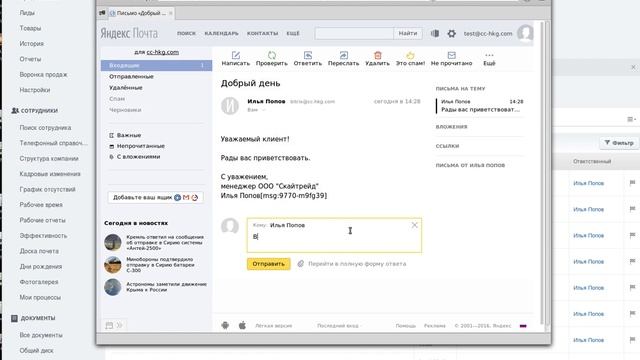The height and width of the screenshot is (360, 640).
Task: Click the Android app icon in footer
Action: tap(225, 325)
